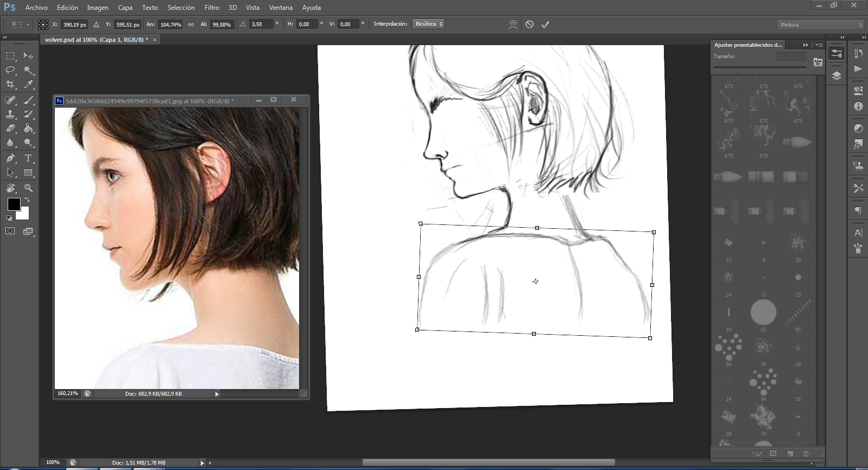
Task: Reset to default foreground and background colors
Action: 9,218
